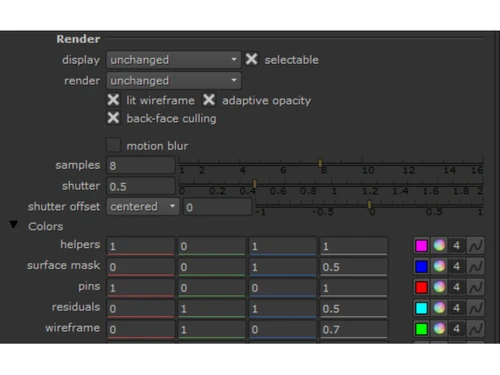Click the samples value field
This screenshot has height=375, width=500.
click(141, 165)
